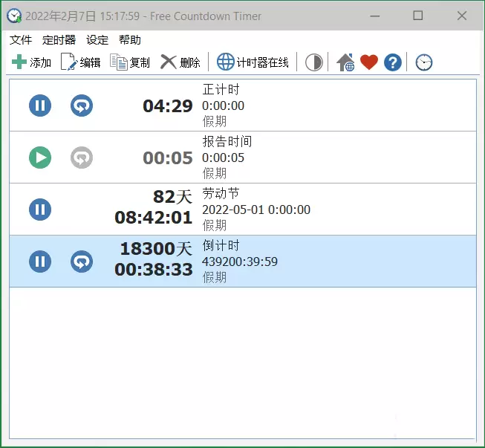Open the 编辑 edit timer tool
Image resolution: width=485 pixels, height=448 pixels.
pos(68,62)
